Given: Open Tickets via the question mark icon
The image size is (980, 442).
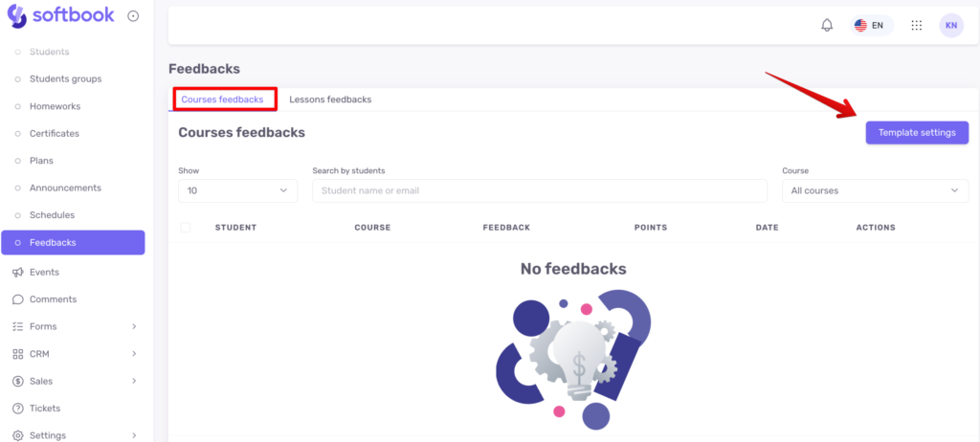Looking at the screenshot, I should click(x=18, y=409).
